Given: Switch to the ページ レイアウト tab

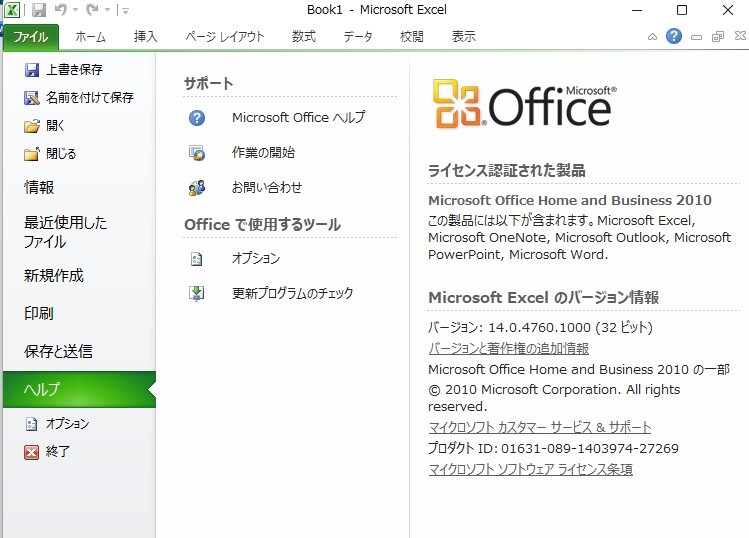Looking at the screenshot, I should pyautogui.click(x=225, y=37).
